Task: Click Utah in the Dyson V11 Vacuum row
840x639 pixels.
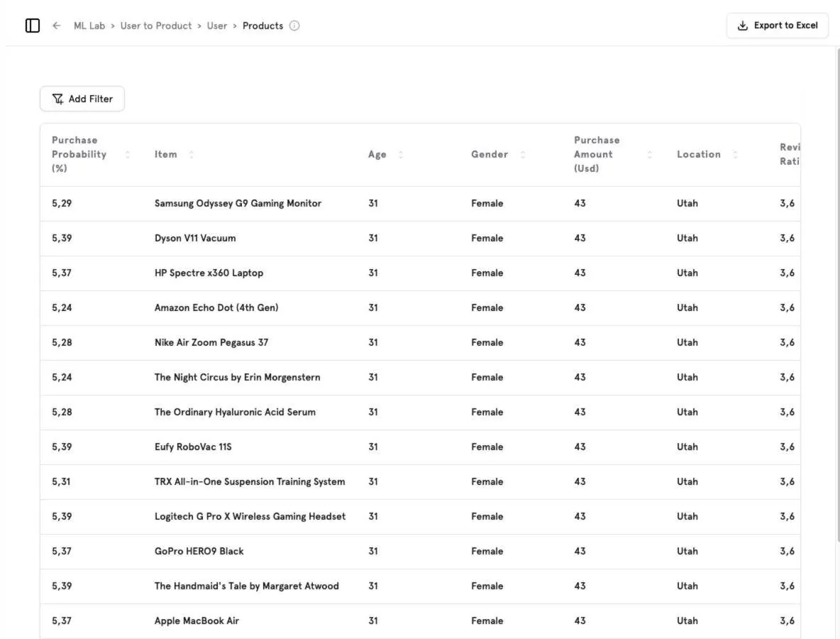Action: coord(687,238)
